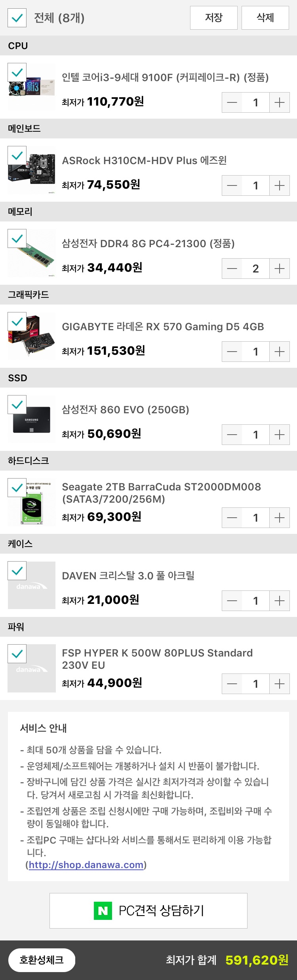The height and width of the screenshot is (980, 297).
Task: Open the ASRock H310CM-HDV Plus product name
Action: 144,161
